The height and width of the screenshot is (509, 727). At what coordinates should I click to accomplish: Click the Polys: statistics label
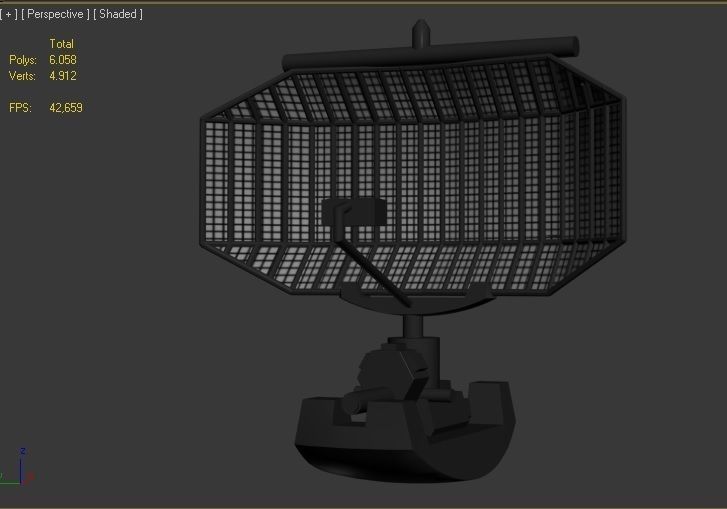tap(23, 60)
